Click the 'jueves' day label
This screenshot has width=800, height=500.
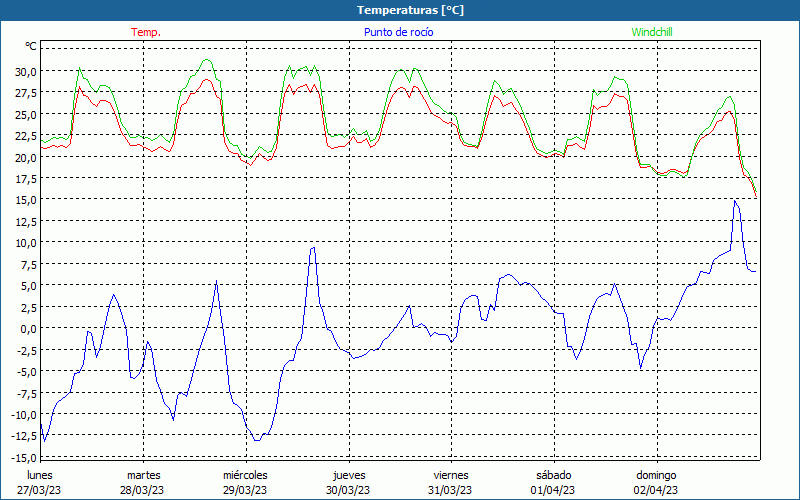pyautogui.click(x=349, y=475)
